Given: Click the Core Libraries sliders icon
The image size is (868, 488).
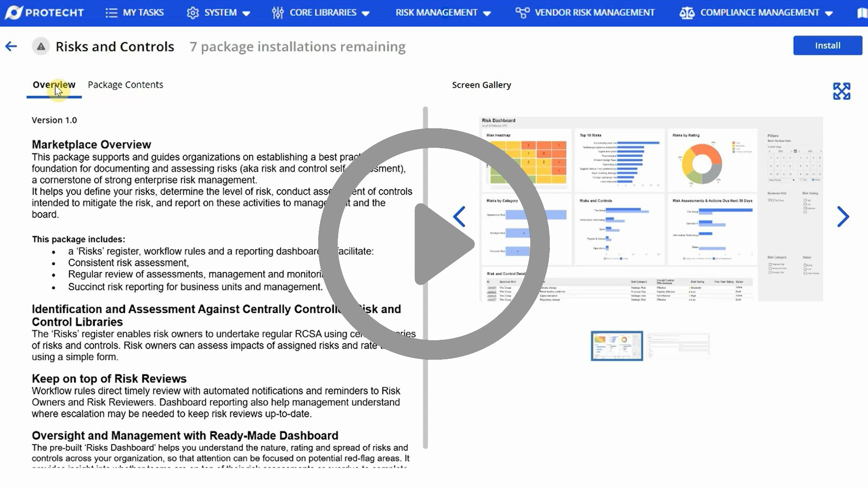Looking at the screenshot, I should click(x=278, y=13).
